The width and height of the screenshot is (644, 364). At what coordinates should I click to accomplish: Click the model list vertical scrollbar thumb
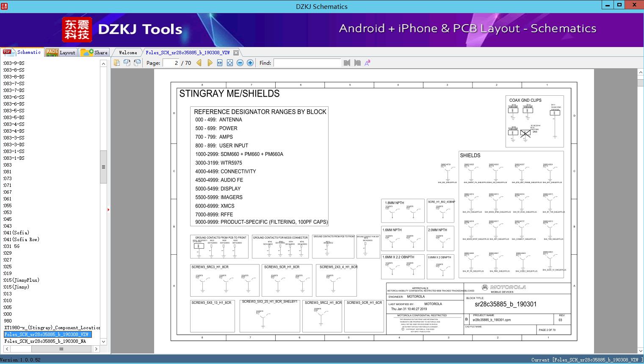[x=103, y=167]
